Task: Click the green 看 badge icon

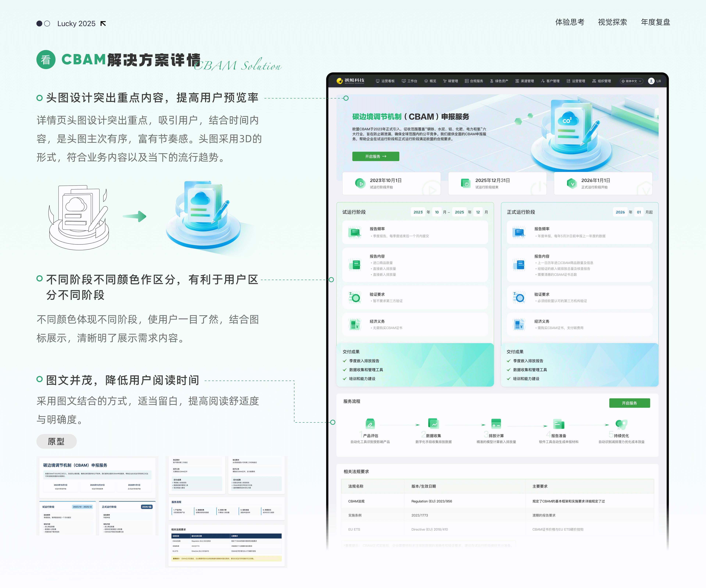Action: (46, 60)
